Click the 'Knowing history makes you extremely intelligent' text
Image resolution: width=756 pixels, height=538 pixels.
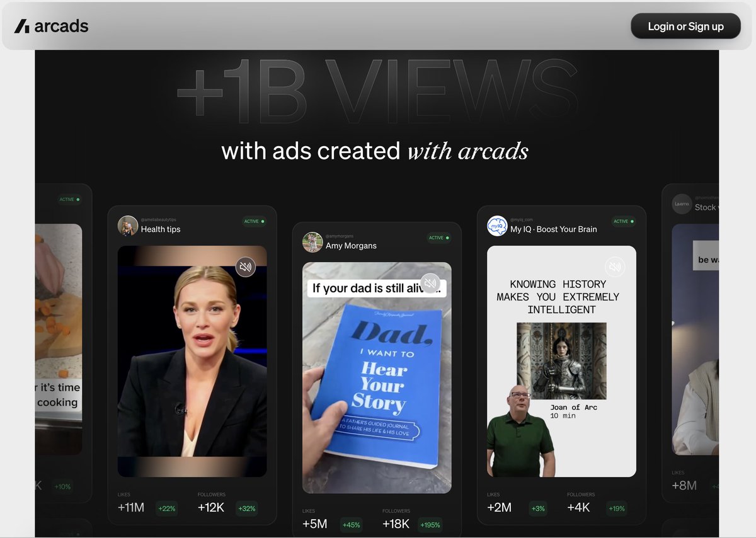[x=558, y=297]
